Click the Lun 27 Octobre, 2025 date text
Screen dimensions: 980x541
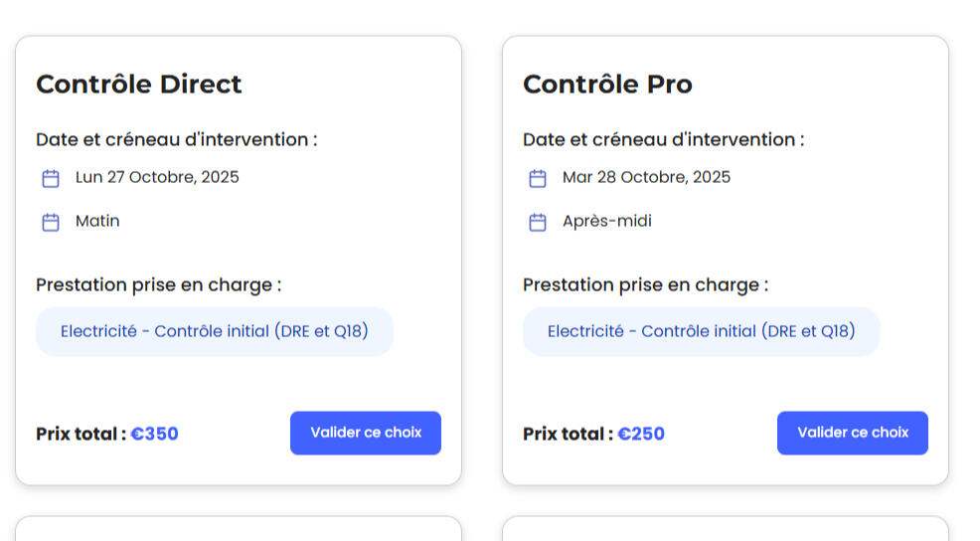tap(157, 178)
